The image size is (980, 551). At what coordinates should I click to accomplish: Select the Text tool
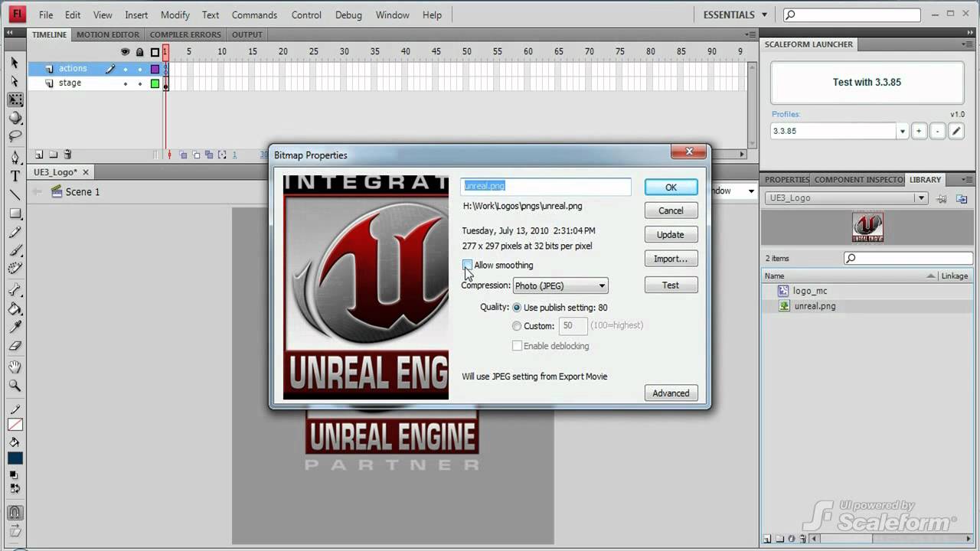(x=15, y=176)
